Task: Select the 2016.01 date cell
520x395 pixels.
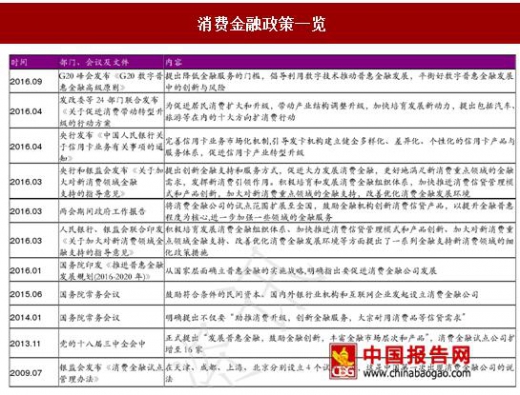Action: [x=34, y=270]
